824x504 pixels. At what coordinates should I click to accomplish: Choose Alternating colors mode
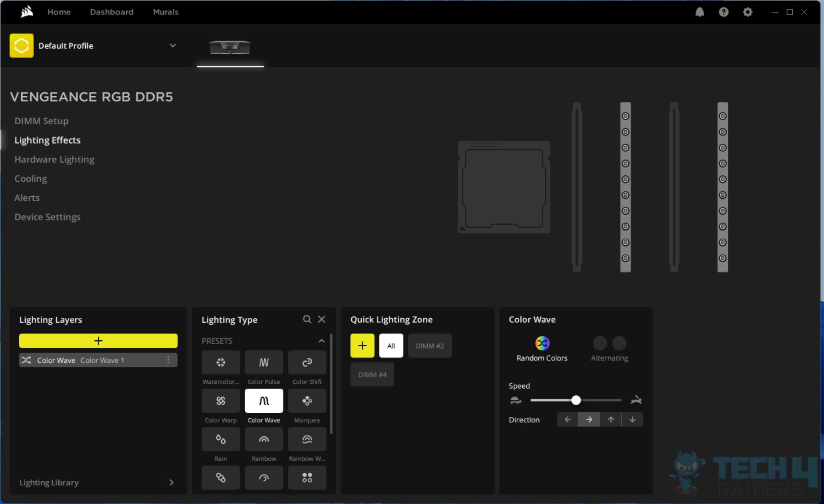pyautogui.click(x=609, y=349)
